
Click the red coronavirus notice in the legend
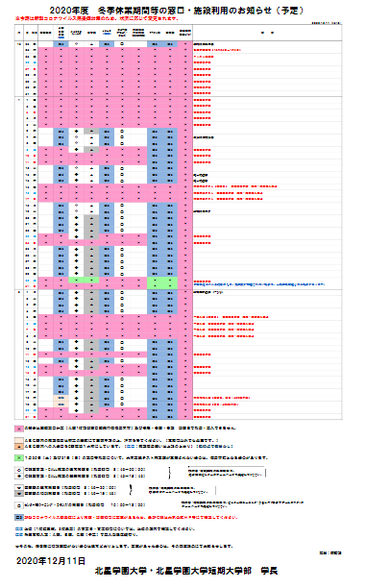click(x=132, y=518)
